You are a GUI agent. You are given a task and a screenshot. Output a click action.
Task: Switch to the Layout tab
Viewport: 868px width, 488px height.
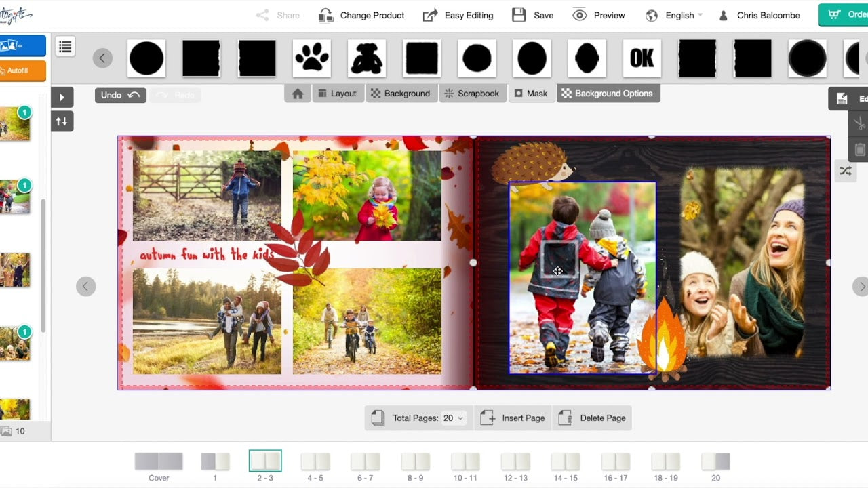click(336, 94)
